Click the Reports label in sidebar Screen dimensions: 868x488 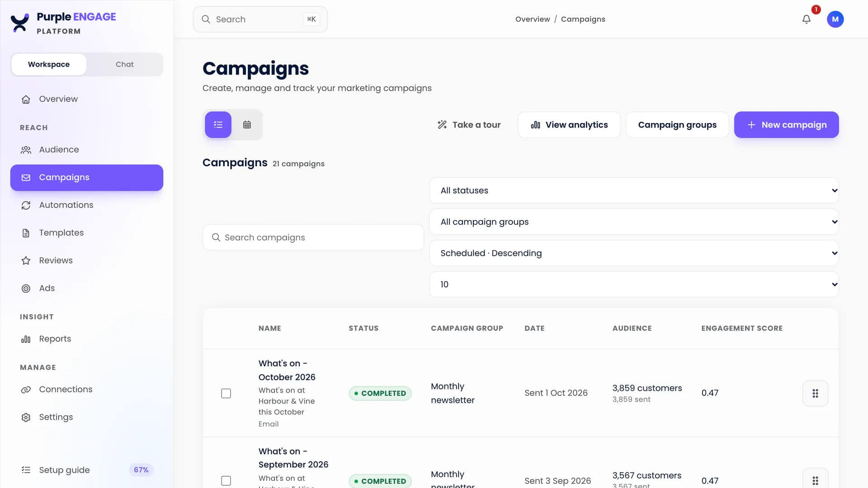coord(55,339)
